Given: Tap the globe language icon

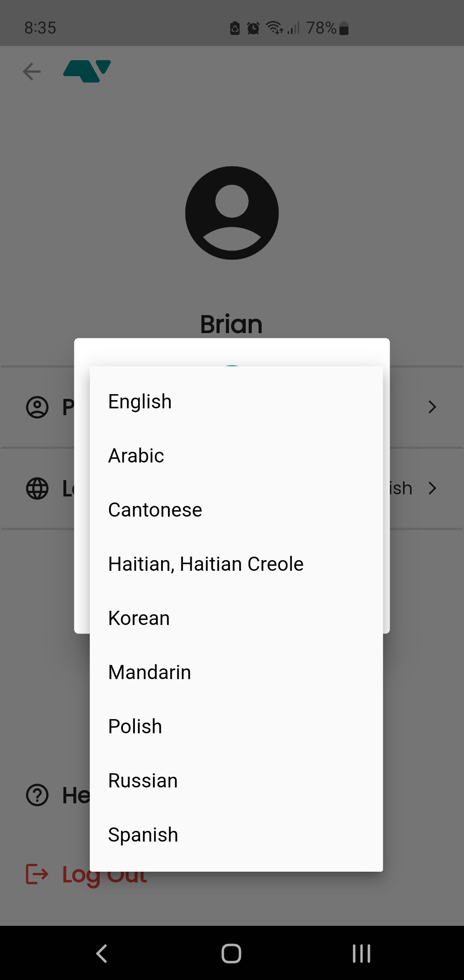Looking at the screenshot, I should [37, 489].
